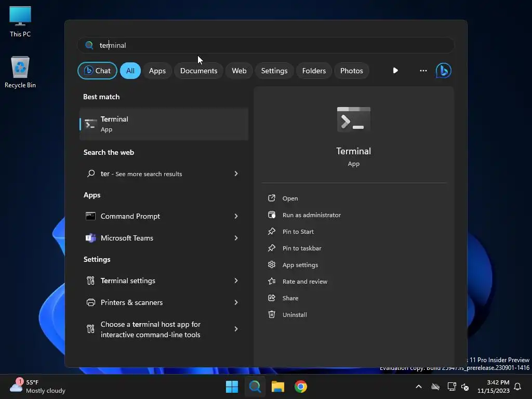Show hidden system tray icons
Image resolution: width=532 pixels, height=399 pixels.
click(x=419, y=387)
